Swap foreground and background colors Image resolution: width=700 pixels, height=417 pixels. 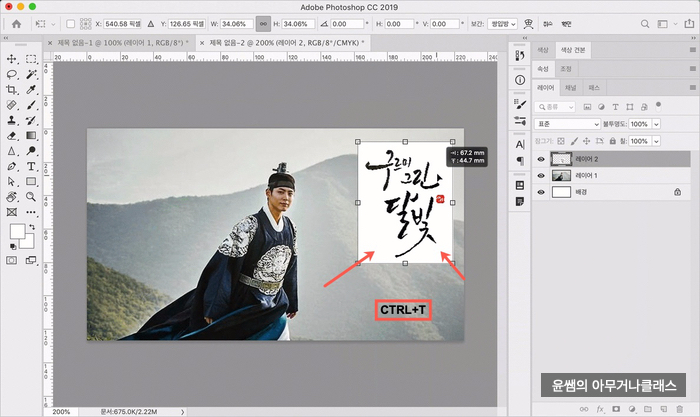[31, 227]
